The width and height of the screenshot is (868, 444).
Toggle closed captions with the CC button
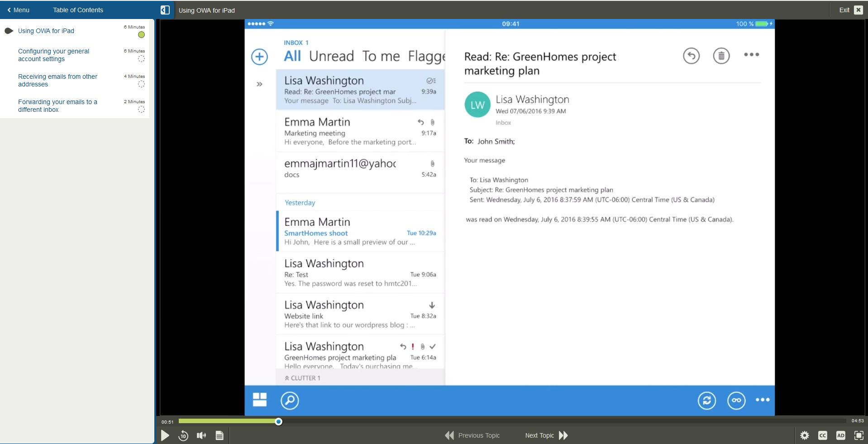coord(823,435)
